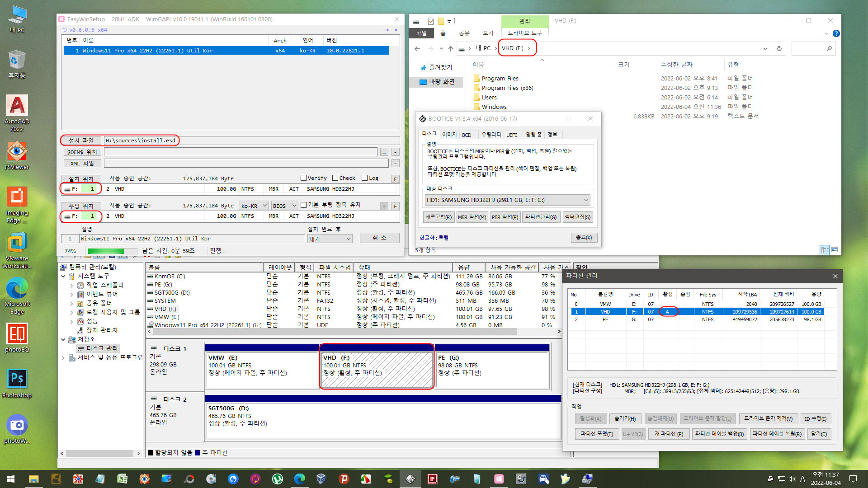The width and height of the screenshot is (868, 488).
Task: Collapse the 저장소 tree node
Action: (x=63, y=340)
